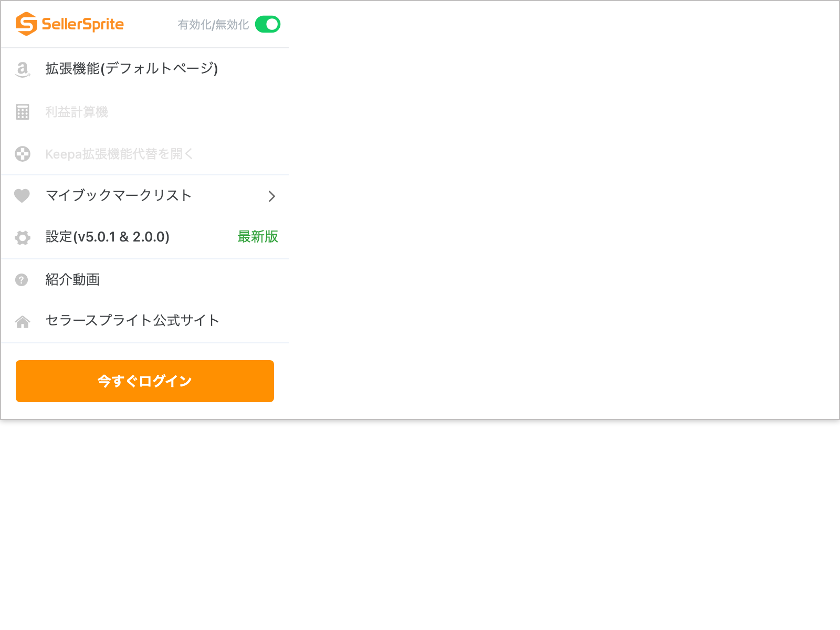Click the 今すぐログイン button
This screenshot has height=630, width=840.
pyautogui.click(x=144, y=381)
